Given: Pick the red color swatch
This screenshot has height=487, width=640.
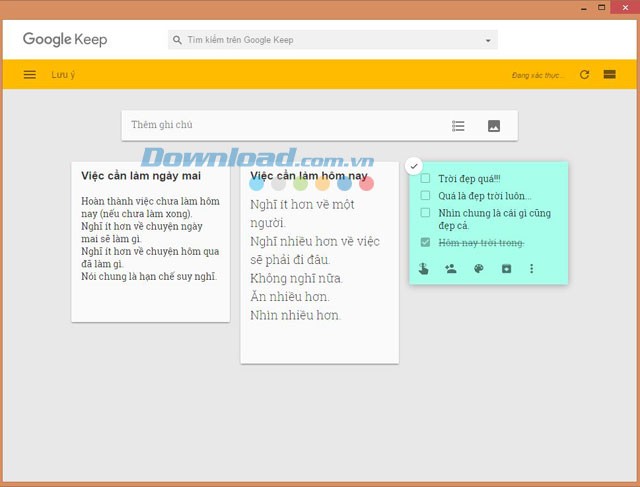Looking at the screenshot, I should point(366,184).
